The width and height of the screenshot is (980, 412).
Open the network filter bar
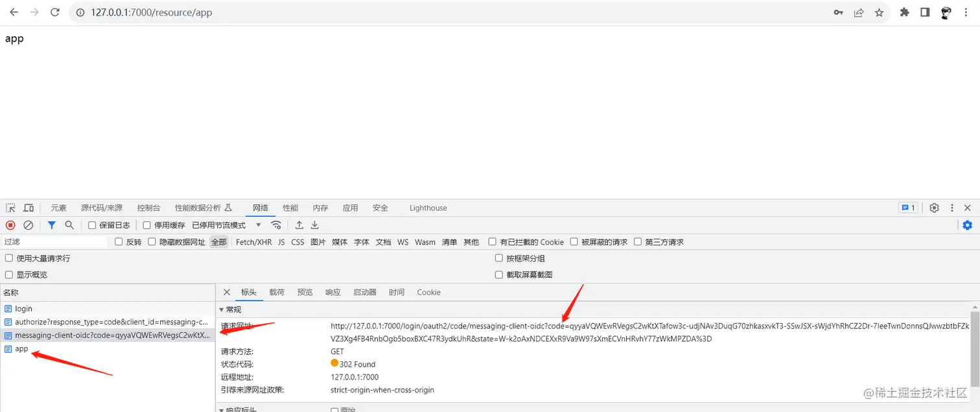(x=52, y=225)
